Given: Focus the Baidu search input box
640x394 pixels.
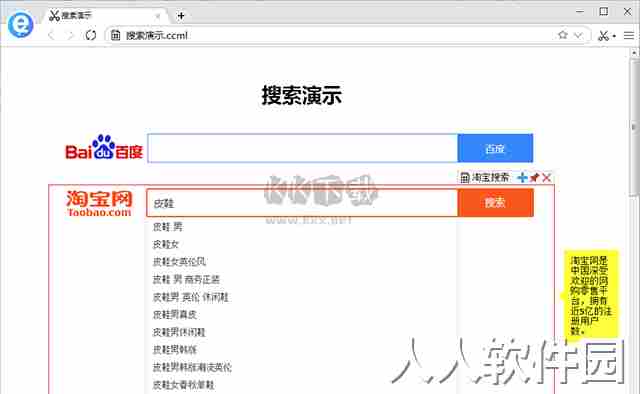Looking at the screenshot, I should pyautogui.click(x=303, y=148).
